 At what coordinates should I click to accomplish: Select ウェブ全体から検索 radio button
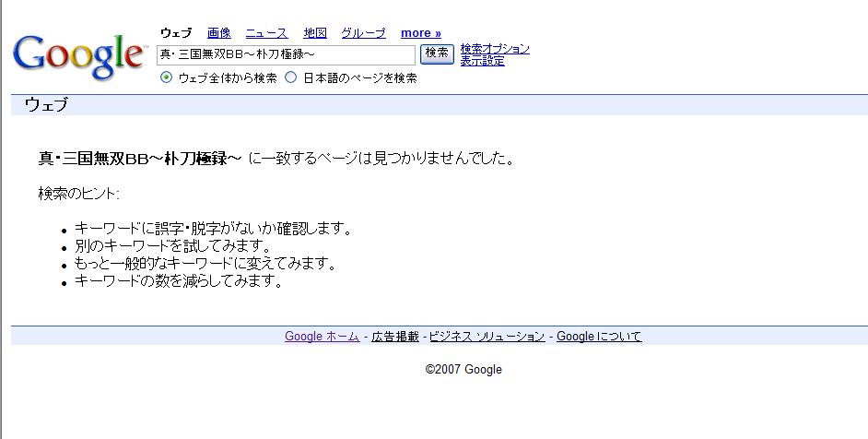[x=166, y=77]
